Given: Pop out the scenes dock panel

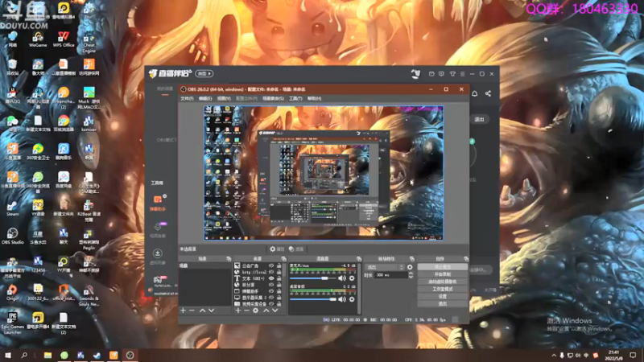Looking at the screenshot, I should (229, 259).
